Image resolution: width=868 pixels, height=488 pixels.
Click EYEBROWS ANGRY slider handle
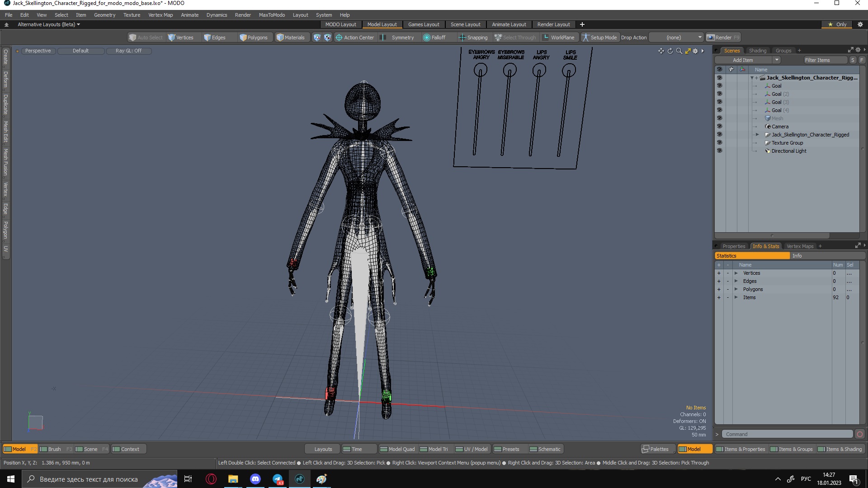coord(480,70)
